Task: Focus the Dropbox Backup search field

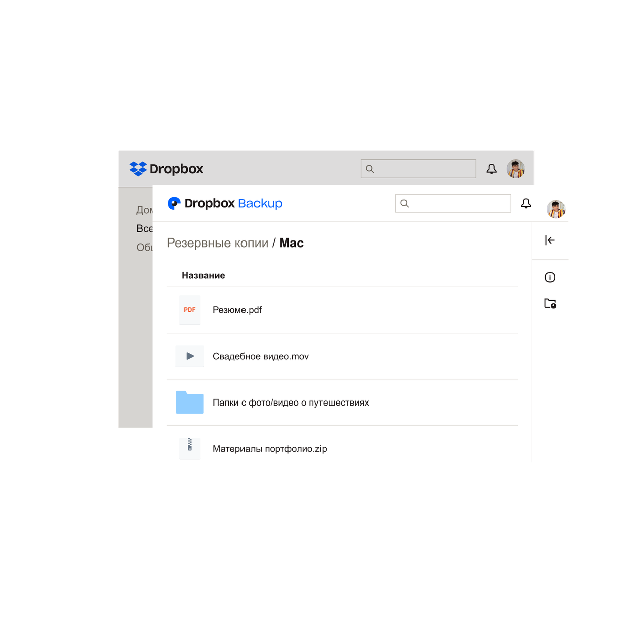Action: pyautogui.click(x=453, y=203)
